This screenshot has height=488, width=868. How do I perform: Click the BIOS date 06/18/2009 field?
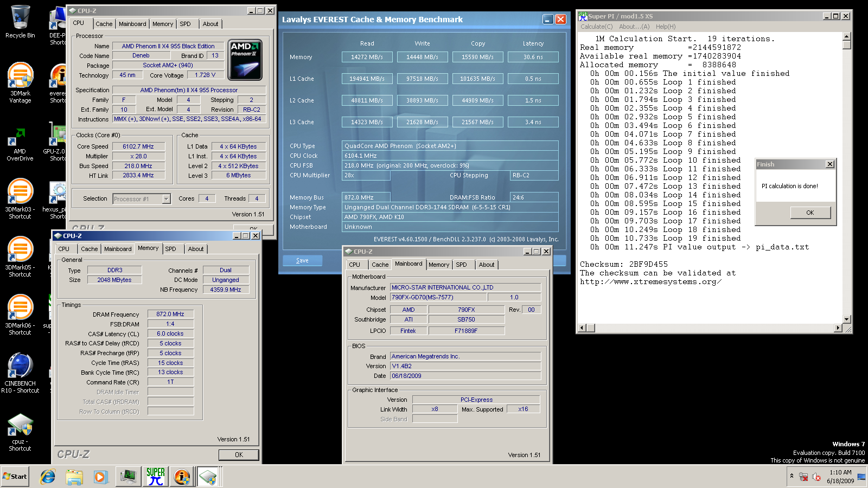(465, 376)
